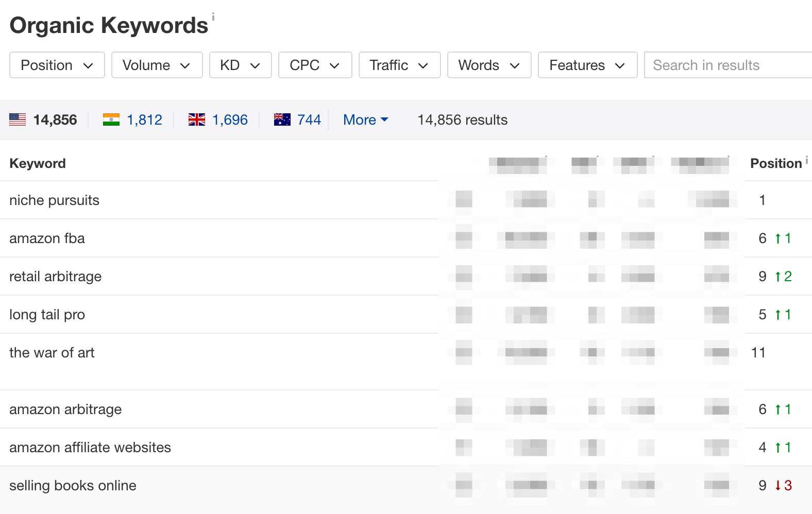Select the 14,856 US results count

(x=55, y=120)
